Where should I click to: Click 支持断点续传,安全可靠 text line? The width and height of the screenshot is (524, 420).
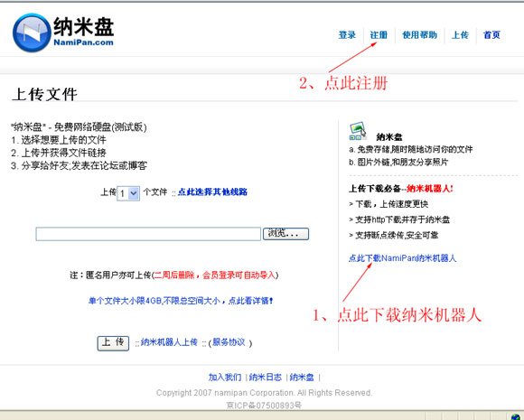[x=397, y=235]
